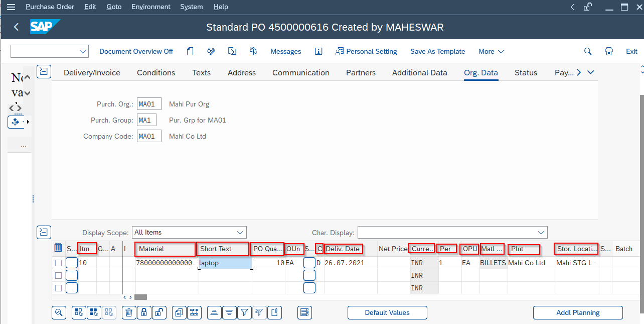Open the hamburger main menu
The height and width of the screenshot is (324, 644).
tap(11, 7)
